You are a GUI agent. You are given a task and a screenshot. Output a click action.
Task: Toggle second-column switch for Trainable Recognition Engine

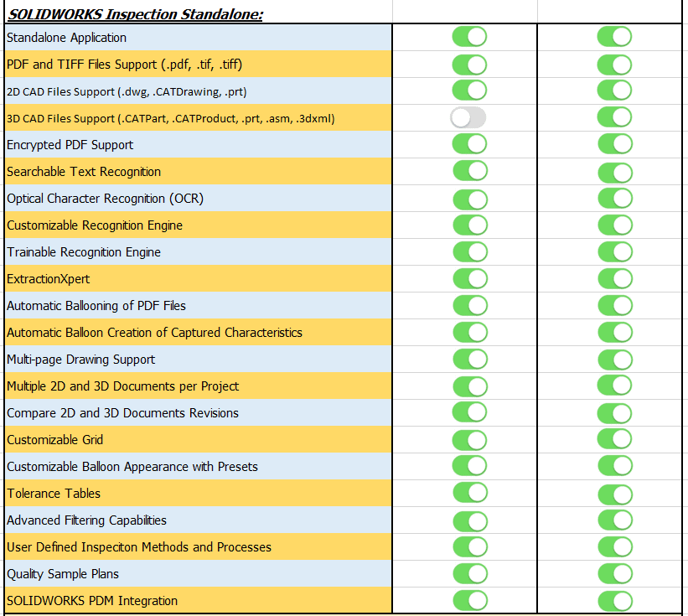coord(615,251)
